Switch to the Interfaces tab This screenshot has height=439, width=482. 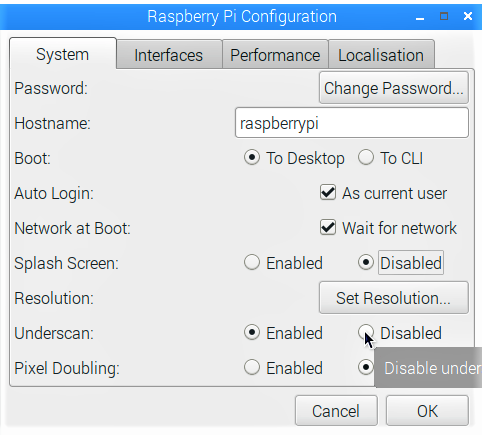(x=169, y=55)
